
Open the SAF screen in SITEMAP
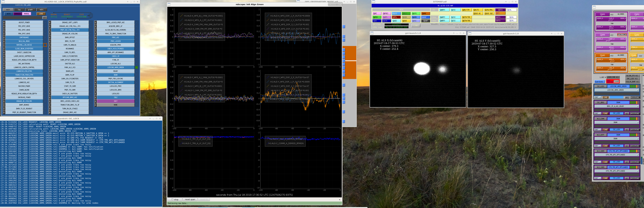(x=425, y=21)
